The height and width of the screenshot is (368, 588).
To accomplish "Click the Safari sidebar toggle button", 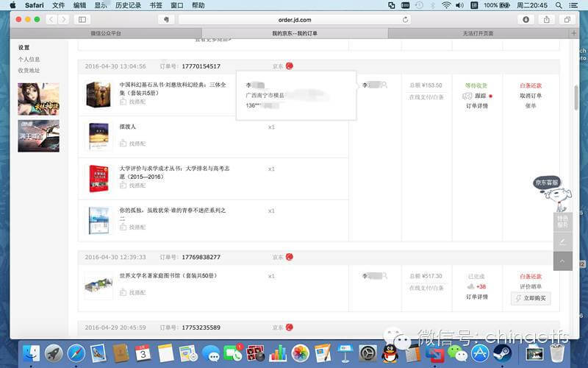I will (82, 19).
